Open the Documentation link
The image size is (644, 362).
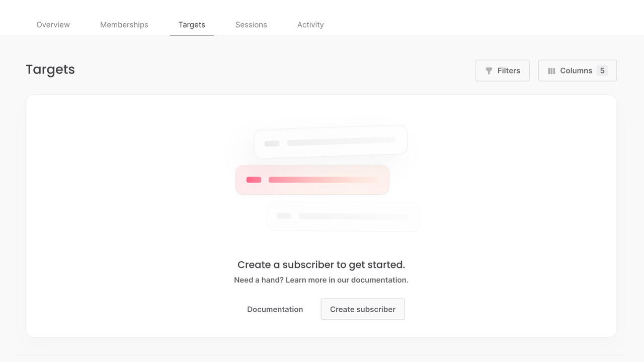point(275,309)
